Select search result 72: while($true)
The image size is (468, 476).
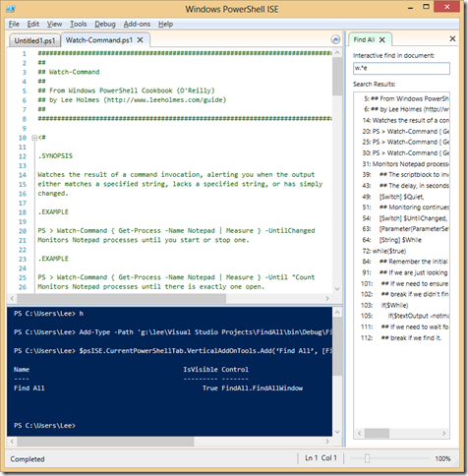pos(384,251)
